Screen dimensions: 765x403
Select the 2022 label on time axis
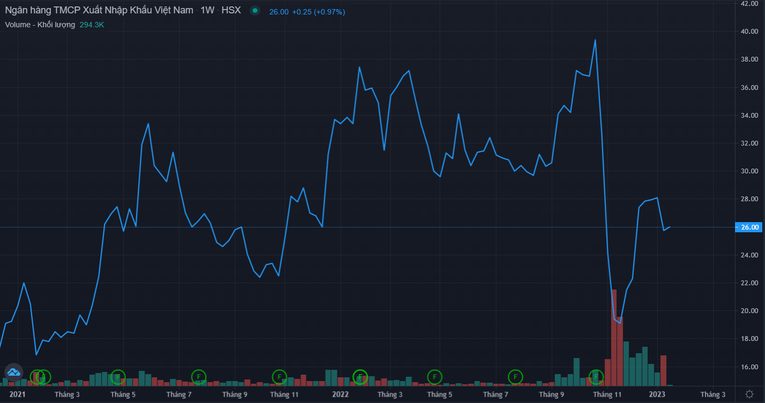click(x=341, y=394)
